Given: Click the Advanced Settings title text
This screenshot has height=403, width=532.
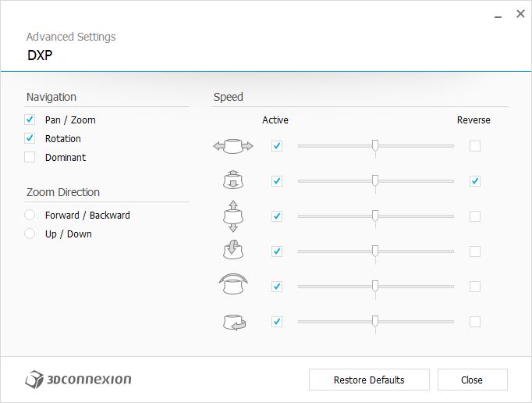Looking at the screenshot, I should pos(71,37).
